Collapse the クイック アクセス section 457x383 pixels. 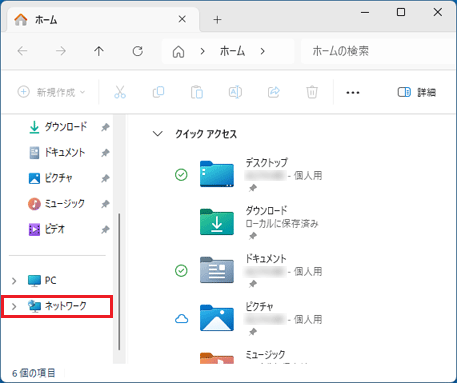(x=157, y=134)
